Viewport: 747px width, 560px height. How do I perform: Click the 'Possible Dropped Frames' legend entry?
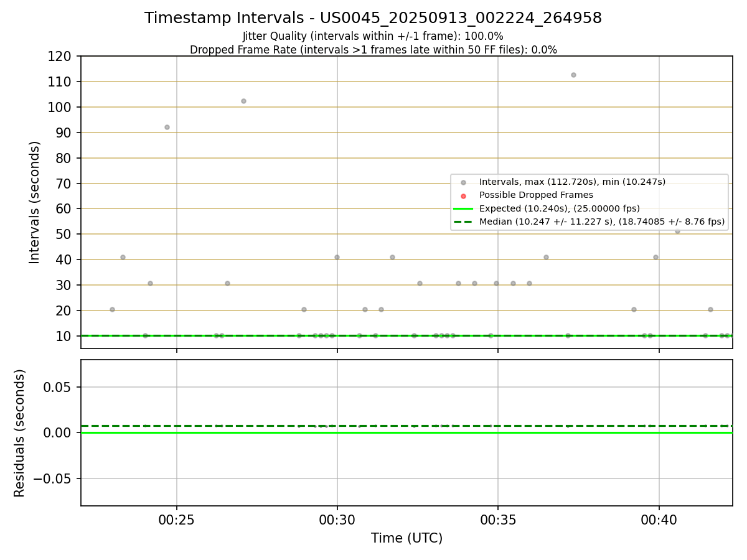536,195
